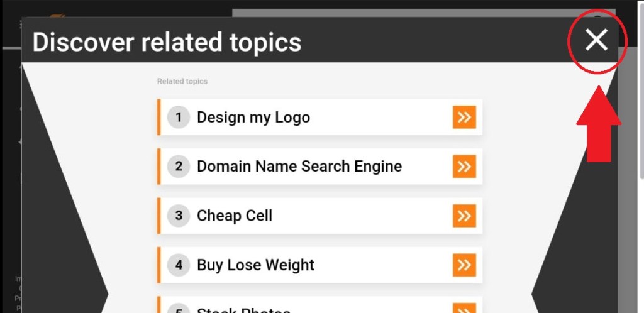Go to the Buy Lose Weight topic
Image resolution: width=644 pixels, height=313 pixels.
pyautogui.click(x=255, y=265)
